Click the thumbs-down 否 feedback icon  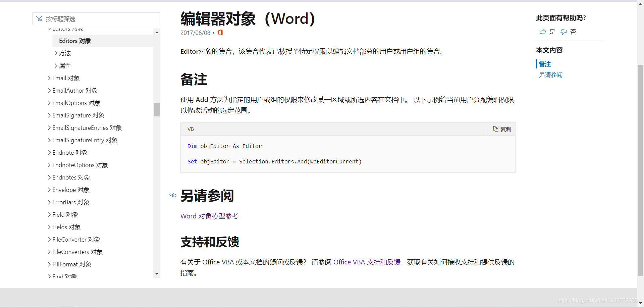(564, 32)
